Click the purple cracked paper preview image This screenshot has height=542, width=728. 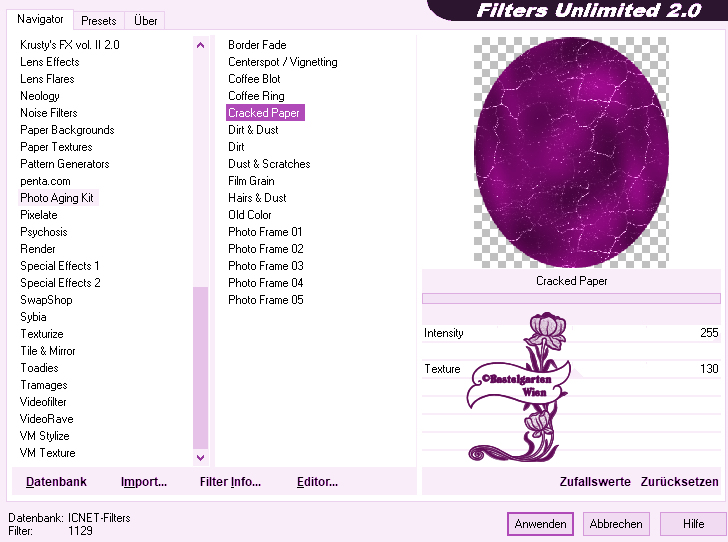coord(571,152)
